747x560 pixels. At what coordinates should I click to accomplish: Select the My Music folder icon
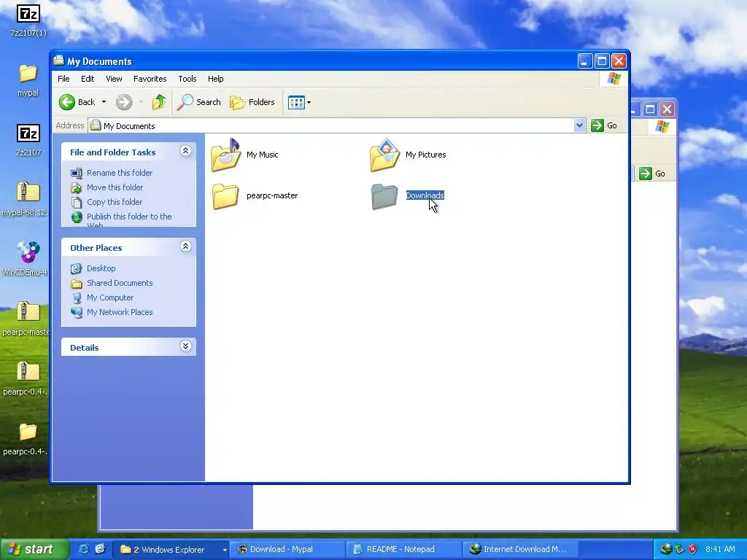click(226, 155)
